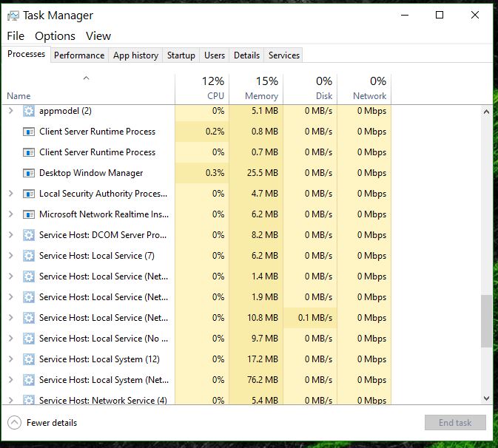Viewport: 498px width, 448px height.
Task: Click the Desktop Window Manager process icon
Action: click(29, 173)
